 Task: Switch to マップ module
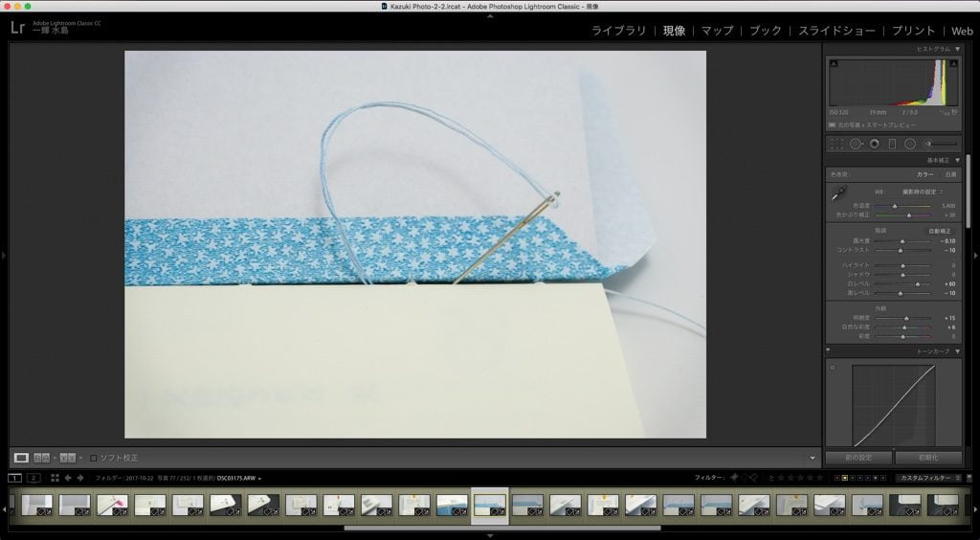[x=717, y=31]
